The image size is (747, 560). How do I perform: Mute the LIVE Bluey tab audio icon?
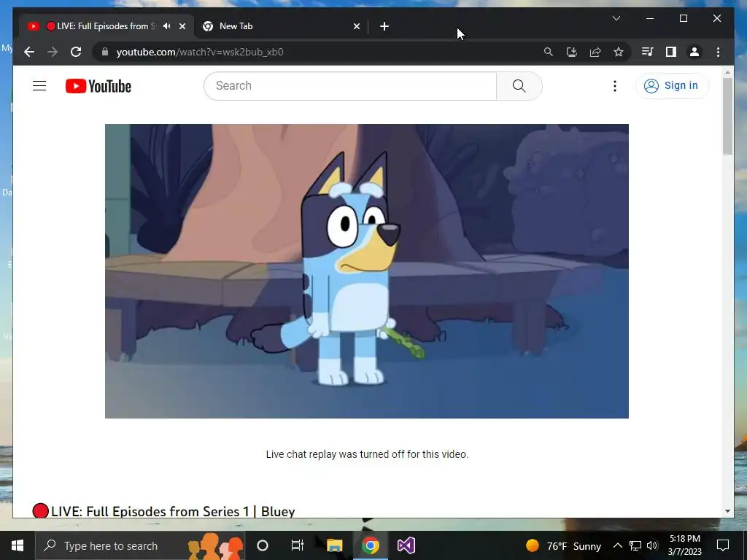click(167, 26)
